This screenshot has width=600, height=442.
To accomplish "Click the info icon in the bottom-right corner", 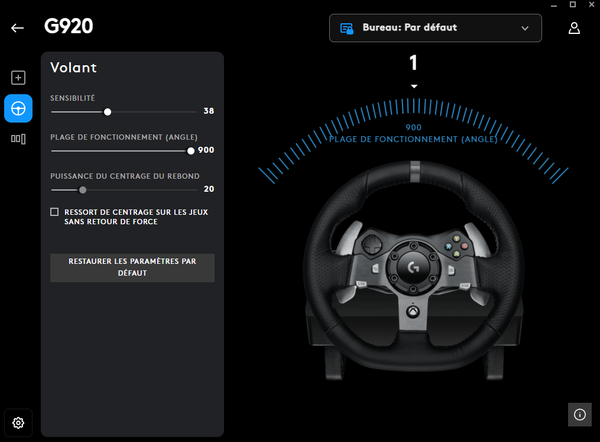I will pos(579,413).
